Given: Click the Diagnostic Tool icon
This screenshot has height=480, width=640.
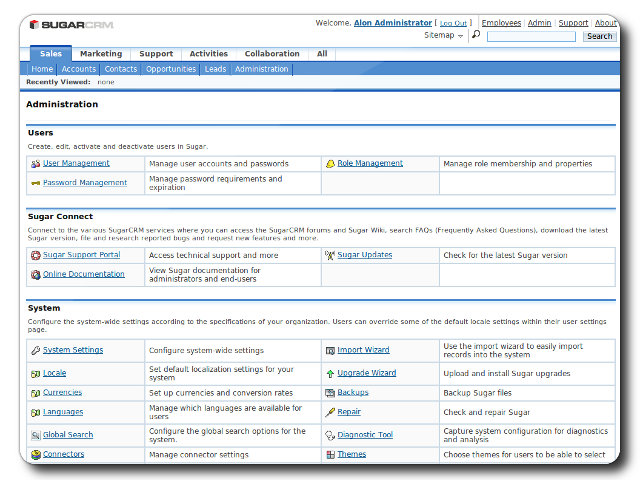Looking at the screenshot, I should [330, 435].
